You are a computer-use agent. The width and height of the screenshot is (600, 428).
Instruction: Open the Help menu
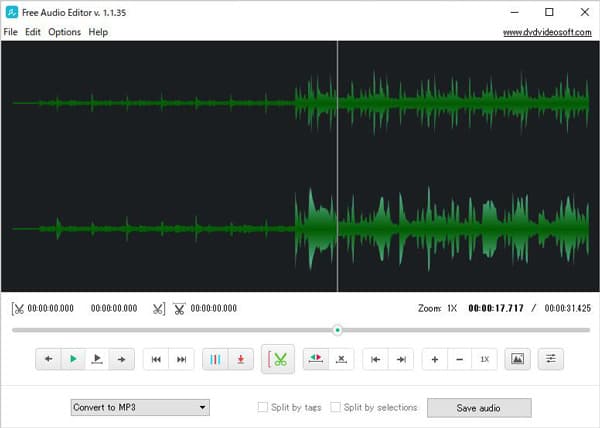tap(98, 32)
